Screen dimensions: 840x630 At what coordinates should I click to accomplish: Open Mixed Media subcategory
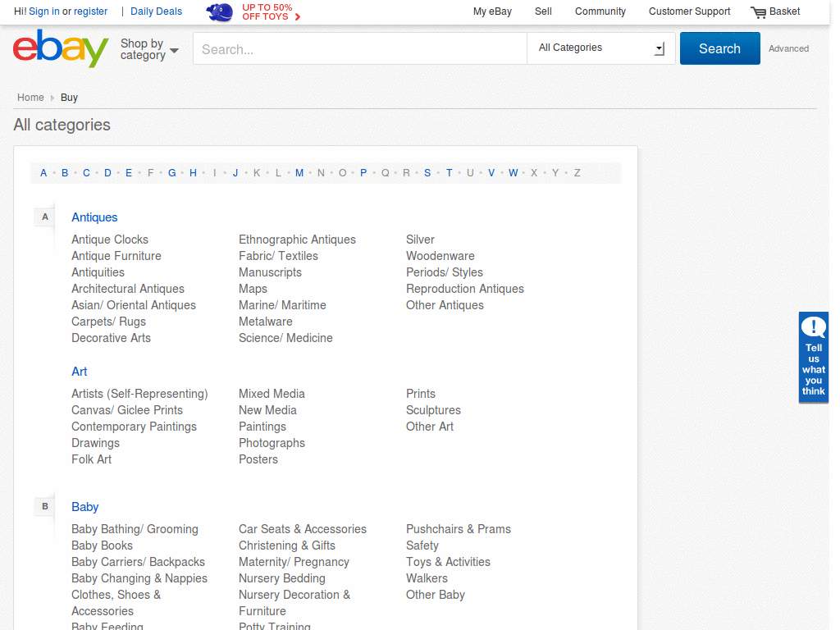tap(272, 394)
